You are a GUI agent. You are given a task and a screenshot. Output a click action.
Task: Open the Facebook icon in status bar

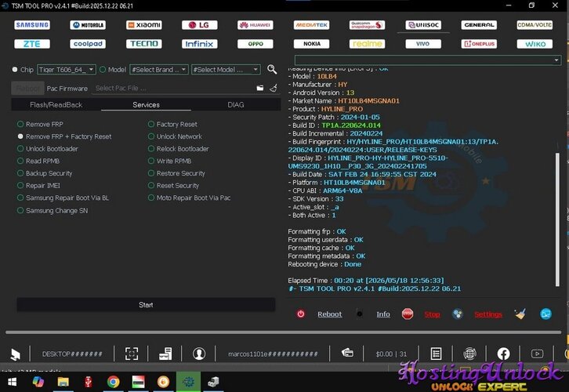[503, 354]
